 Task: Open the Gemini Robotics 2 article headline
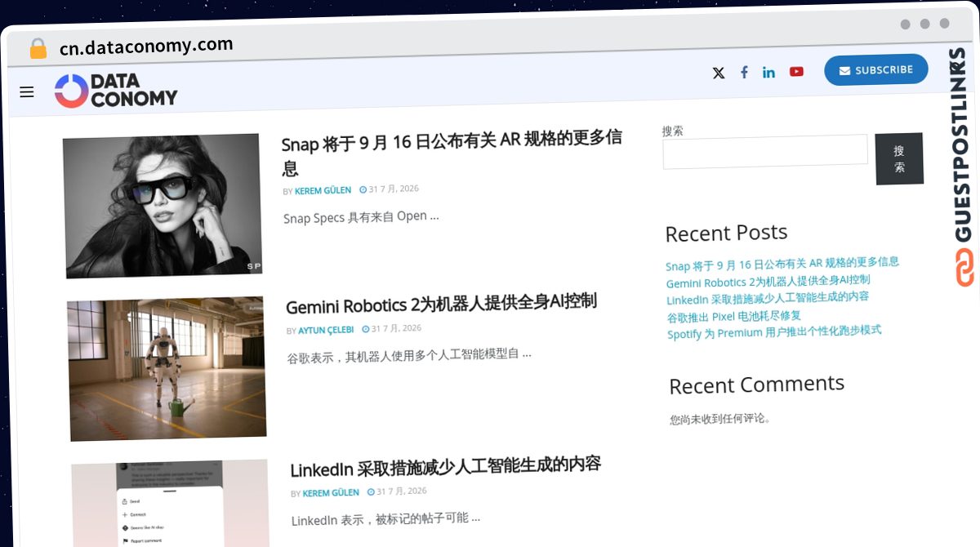point(441,303)
